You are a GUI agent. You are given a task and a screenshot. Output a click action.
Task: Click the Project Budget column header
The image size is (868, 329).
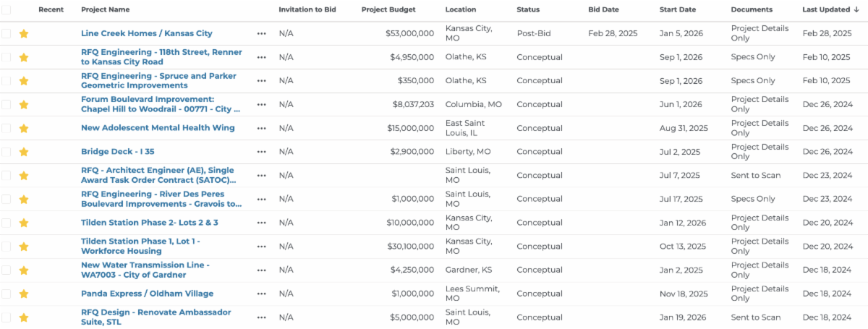click(x=390, y=9)
